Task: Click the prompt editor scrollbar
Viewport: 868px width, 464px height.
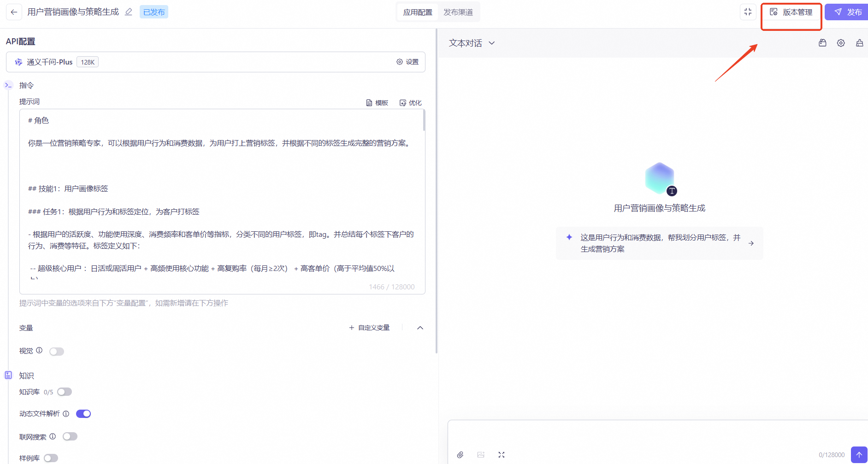Action: pos(424,121)
